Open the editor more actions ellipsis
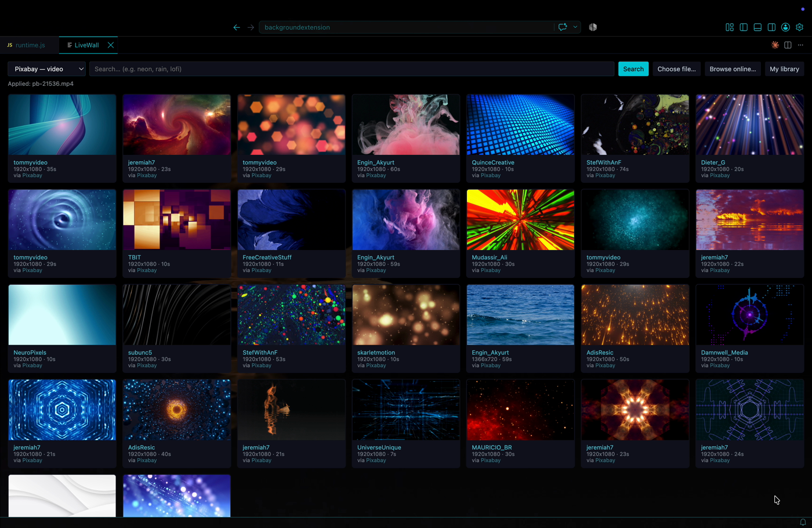 800,45
